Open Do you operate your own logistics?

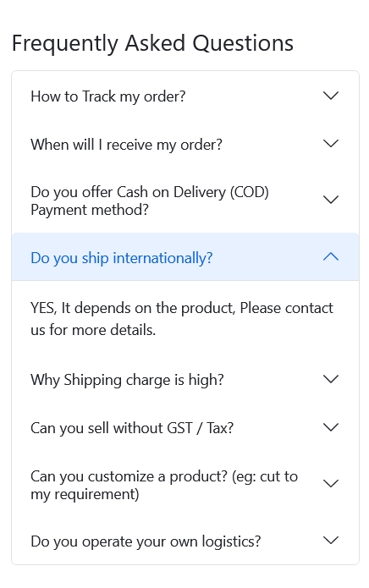185,541
